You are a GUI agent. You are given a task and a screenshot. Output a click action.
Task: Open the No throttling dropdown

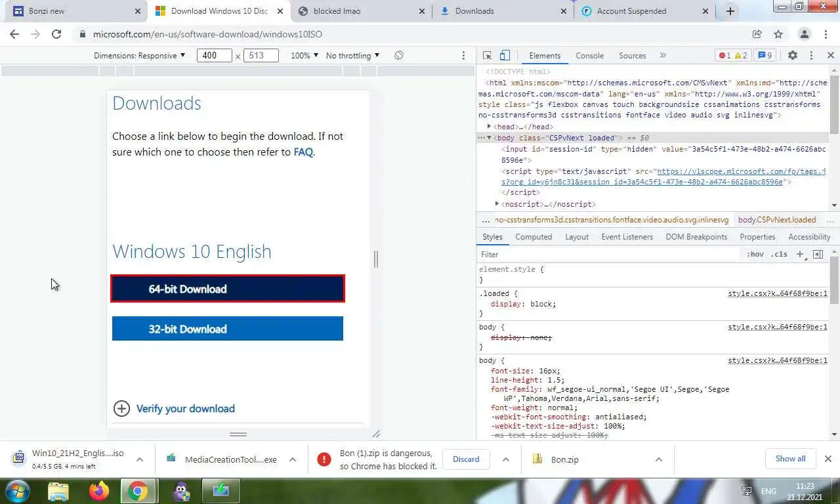point(352,56)
